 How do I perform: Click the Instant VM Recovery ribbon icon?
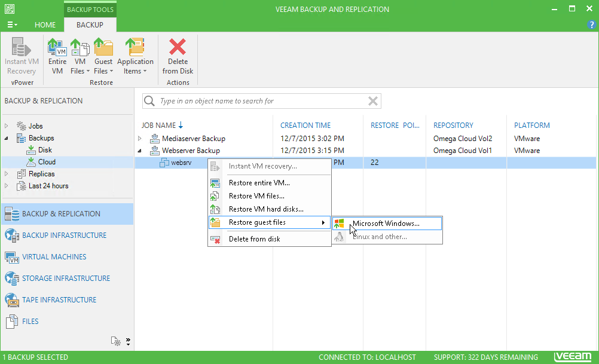click(x=21, y=47)
